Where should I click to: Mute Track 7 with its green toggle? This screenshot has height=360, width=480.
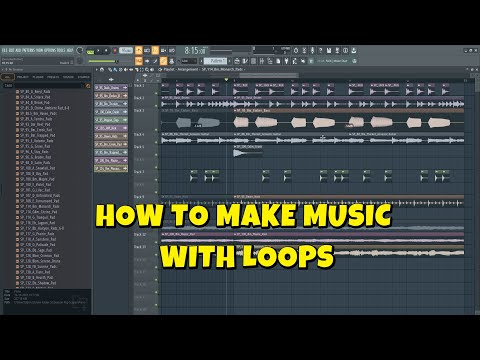pos(156,180)
